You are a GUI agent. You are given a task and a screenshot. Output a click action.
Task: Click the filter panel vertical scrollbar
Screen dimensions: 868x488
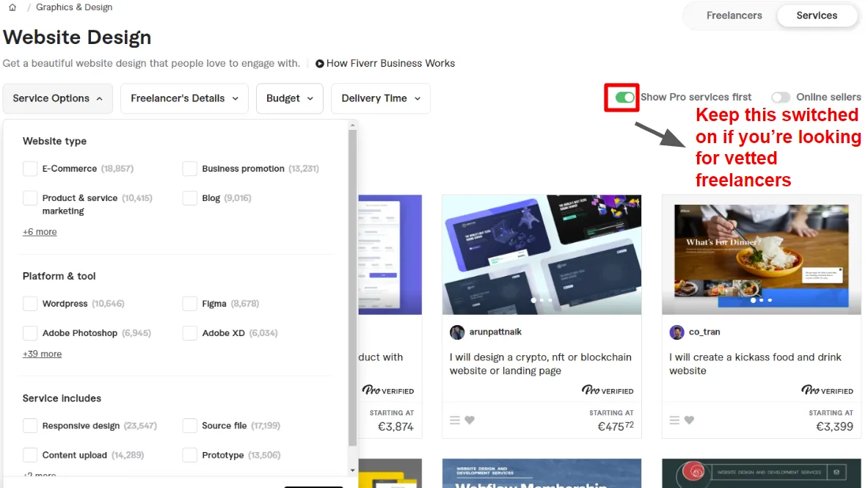353,288
